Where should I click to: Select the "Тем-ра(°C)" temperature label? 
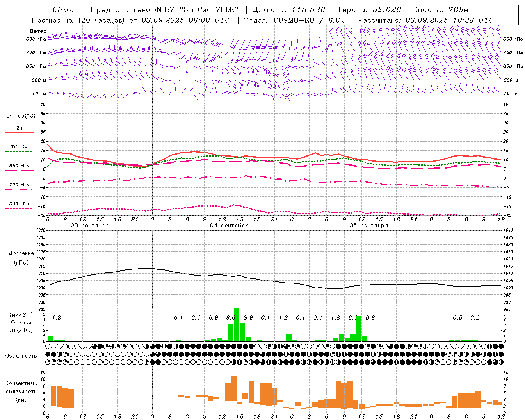click(19, 116)
